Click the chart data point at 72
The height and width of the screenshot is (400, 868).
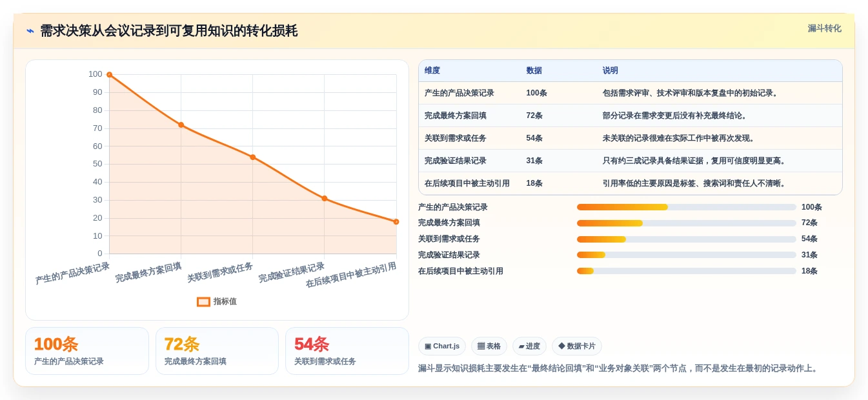click(x=181, y=125)
